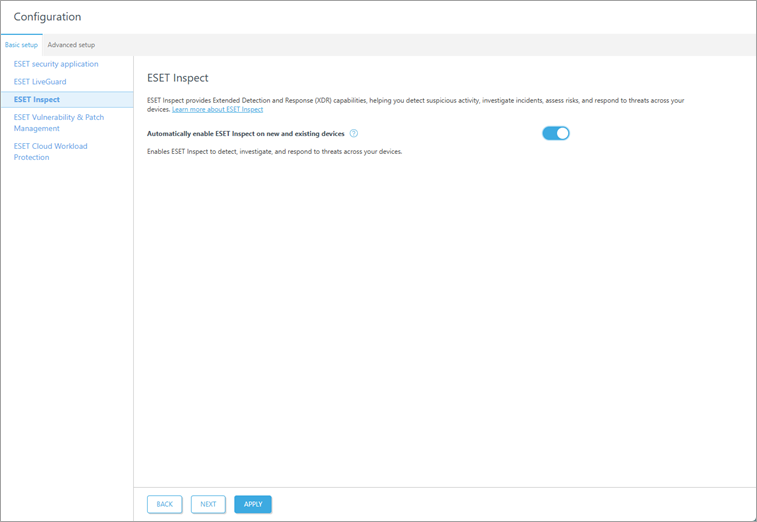The image size is (757, 522).
Task: Toggle automatically enable ESET Inspect switch
Action: click(556, 133)
